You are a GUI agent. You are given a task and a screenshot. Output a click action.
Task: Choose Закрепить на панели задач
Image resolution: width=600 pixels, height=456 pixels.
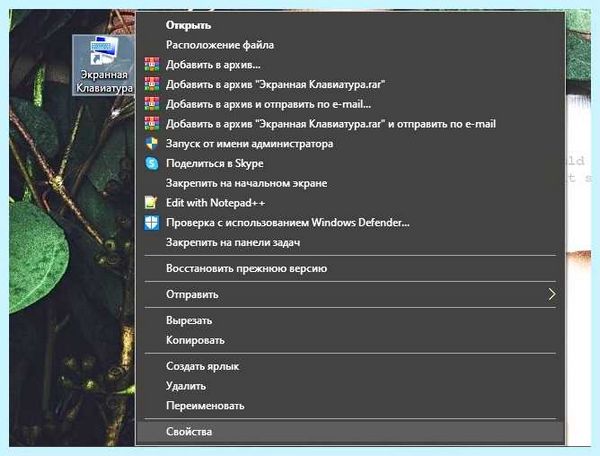[x=350, y=242]
